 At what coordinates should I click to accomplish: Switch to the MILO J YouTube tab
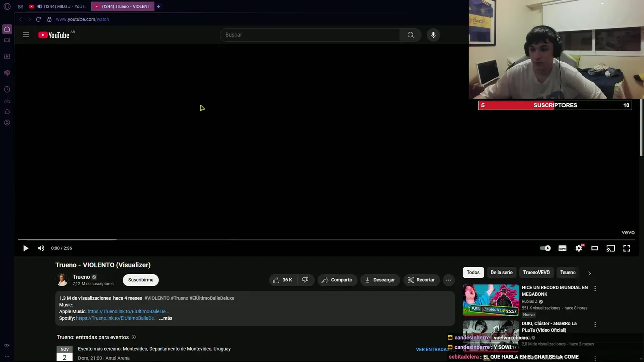(x=57, y=6)
